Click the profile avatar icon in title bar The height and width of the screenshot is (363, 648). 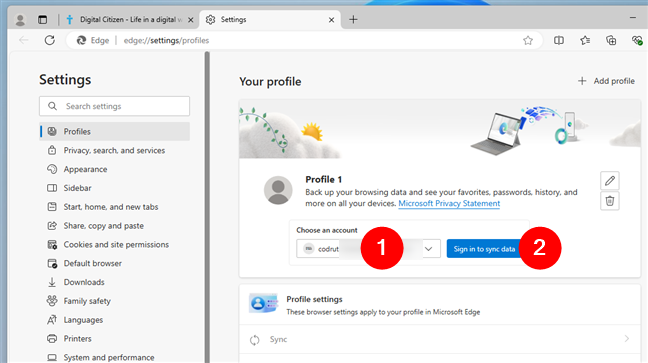tap(20, 19)
